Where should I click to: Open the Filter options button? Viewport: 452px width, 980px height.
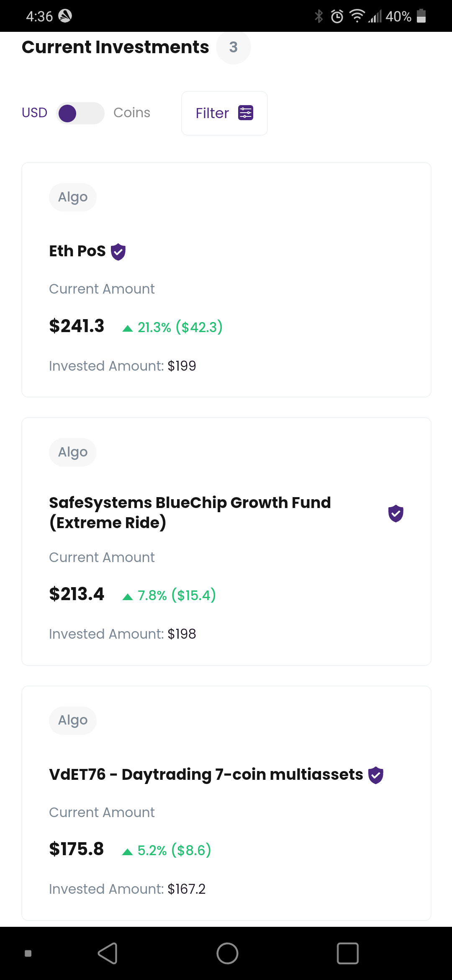pyautogui.click(x=224, y=113)
